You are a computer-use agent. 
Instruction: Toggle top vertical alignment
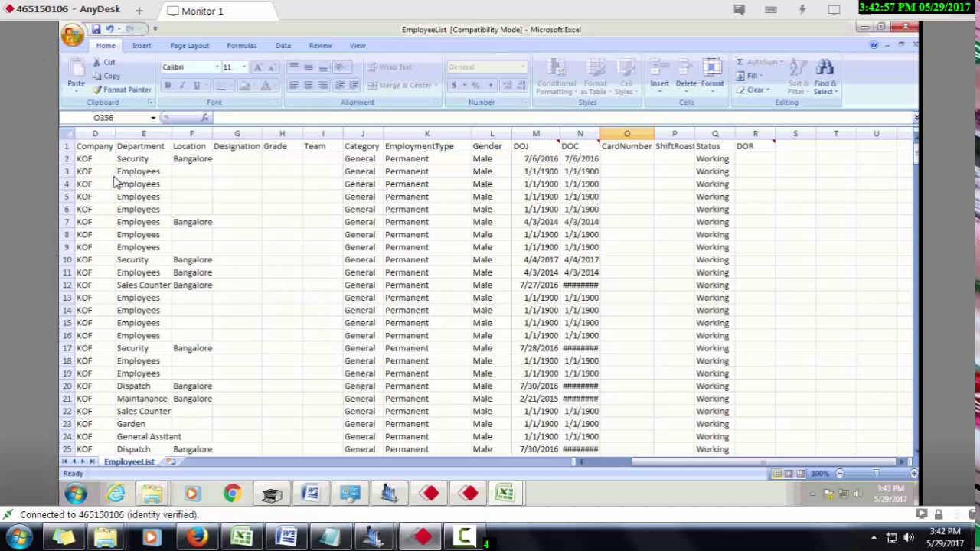(294, 67)
